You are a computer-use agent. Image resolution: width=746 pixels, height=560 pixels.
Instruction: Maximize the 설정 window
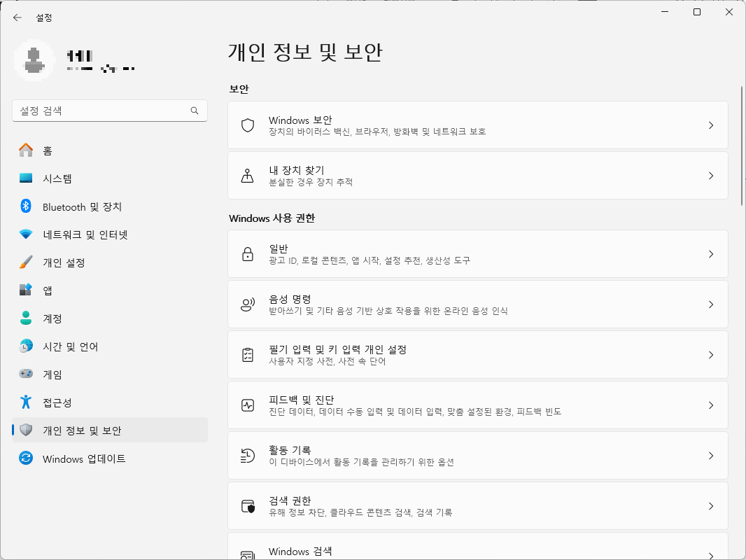click(x=697, y=12)
